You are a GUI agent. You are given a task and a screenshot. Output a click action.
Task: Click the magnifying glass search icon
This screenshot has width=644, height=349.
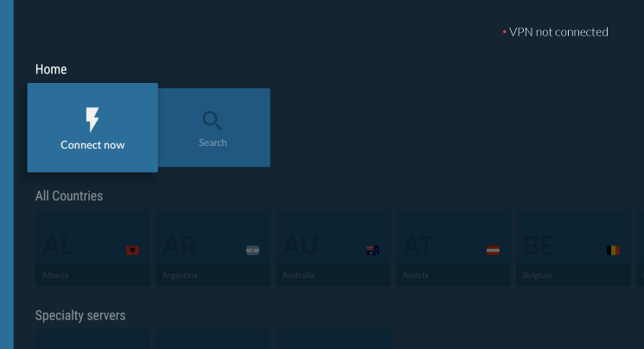click(x=213, y=120)
